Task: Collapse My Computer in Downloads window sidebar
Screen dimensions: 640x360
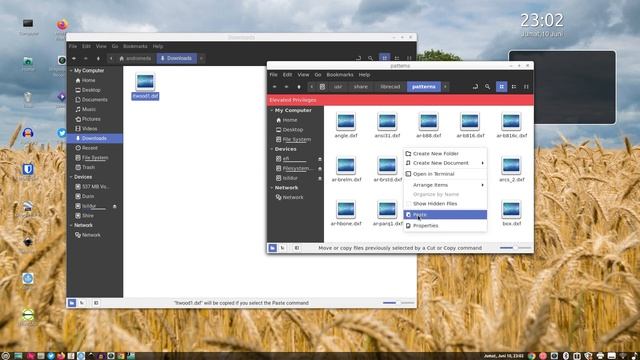Action: point(71,71)
